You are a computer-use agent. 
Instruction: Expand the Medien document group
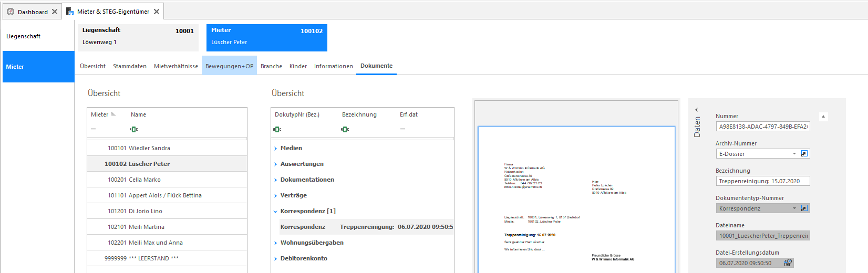(x=275, y=149)
